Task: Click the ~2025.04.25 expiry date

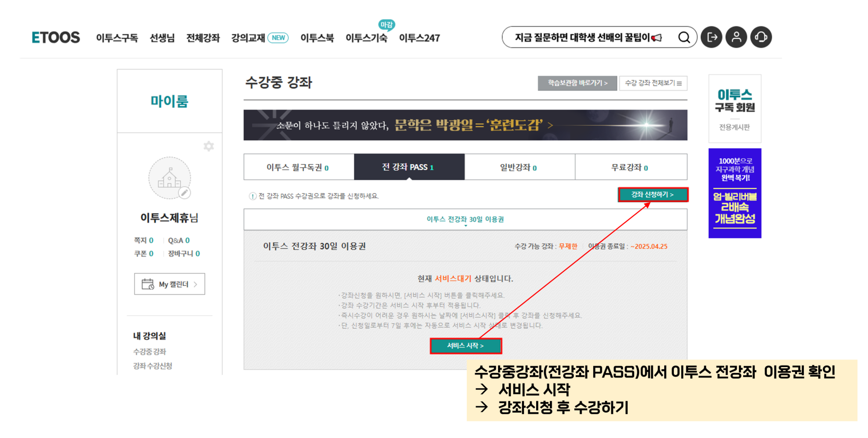Action: point(649,247)
